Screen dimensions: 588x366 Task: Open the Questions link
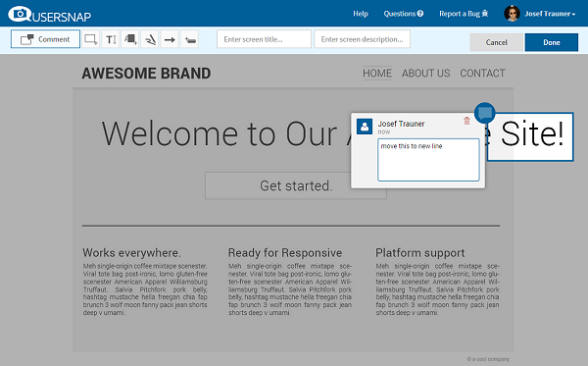[404, 14]
